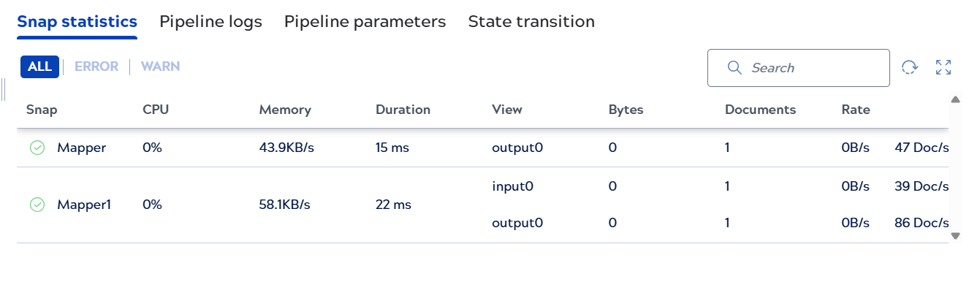Select the Mapper1 row name
Screen dimensions: 980x293
pyautogui.click(x=84, y=205)
